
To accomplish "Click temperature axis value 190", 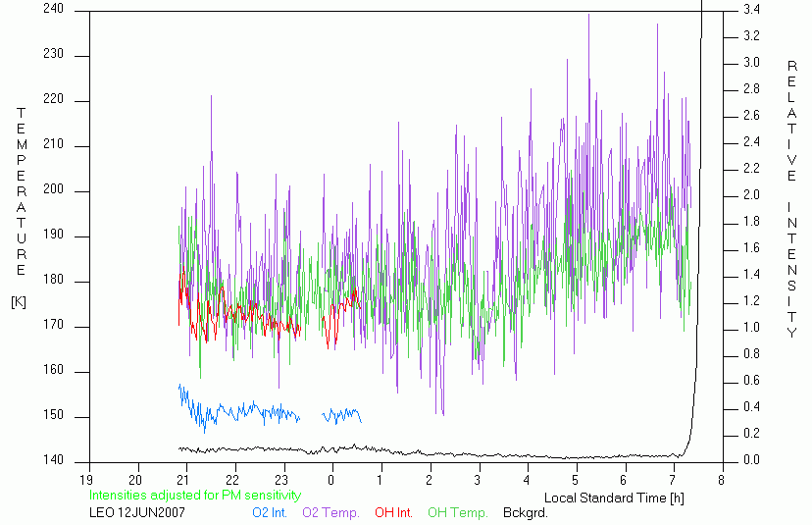I will [53, 235].
